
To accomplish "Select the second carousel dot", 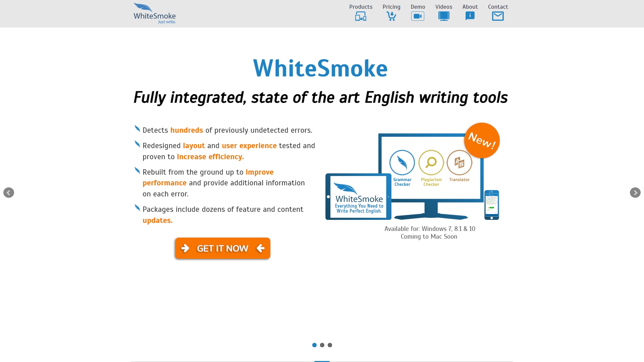I will [322, 345].
